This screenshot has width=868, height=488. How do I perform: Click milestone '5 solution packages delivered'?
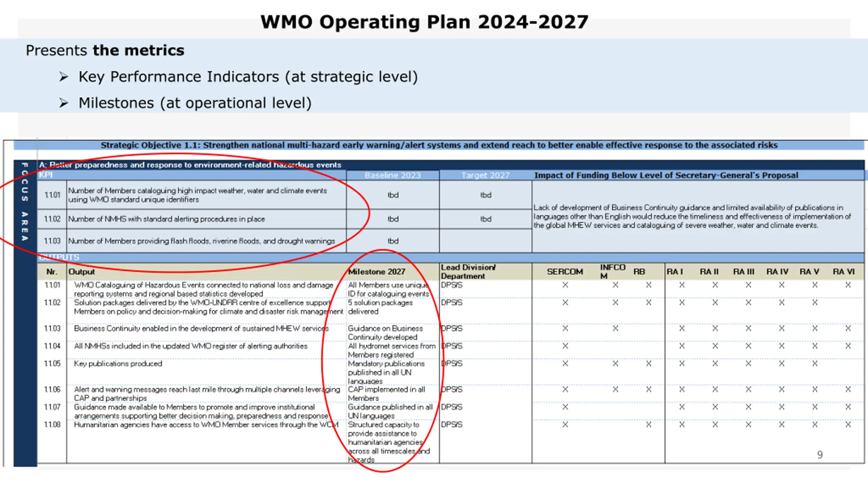[380, 307]
